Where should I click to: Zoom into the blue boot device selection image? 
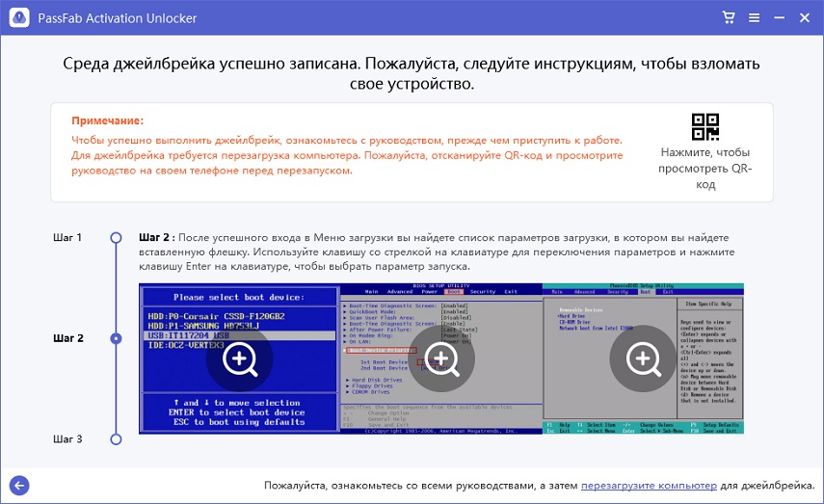point(238,358)
